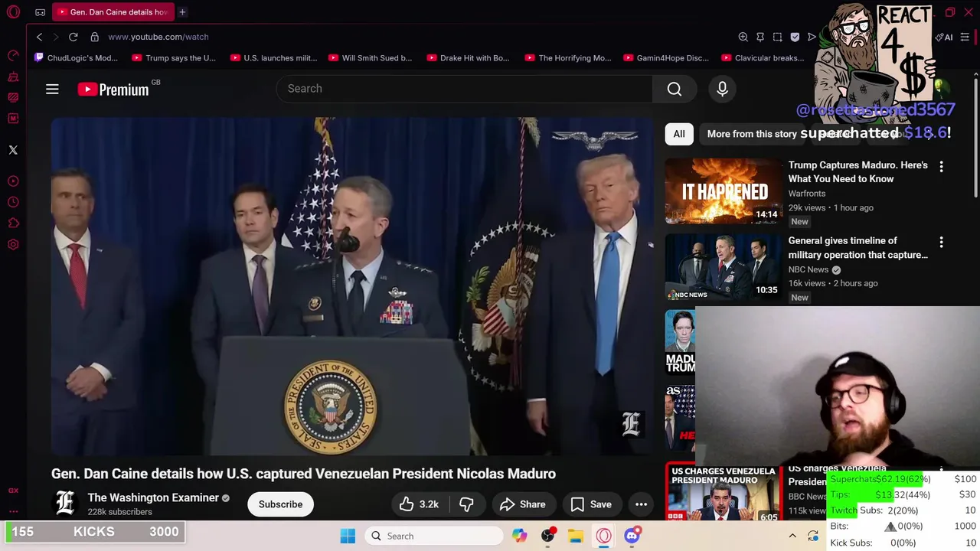This screenshot has width=980, height=551.
Task: Open 'U.S. launches milit...' bookmark
Action: coord(273,58)
